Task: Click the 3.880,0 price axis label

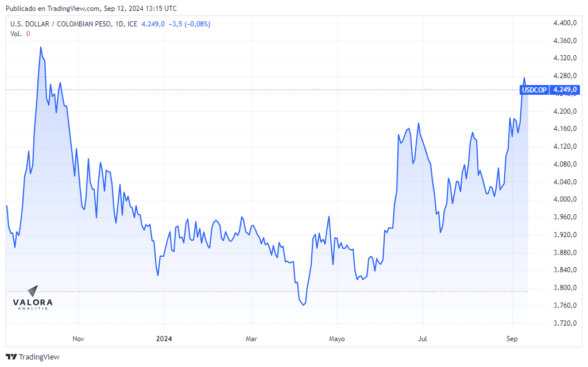Action: point(565,253)
